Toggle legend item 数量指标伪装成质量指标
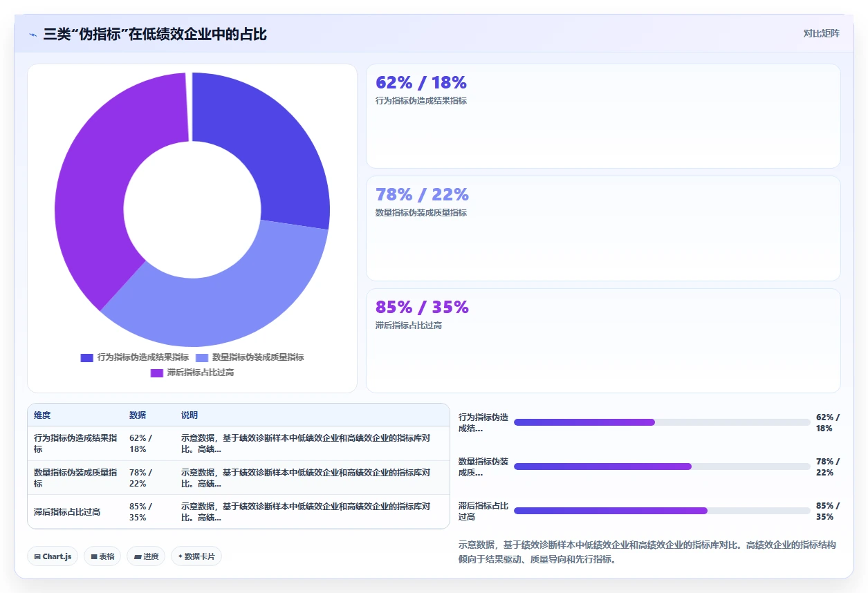 point(250,357)
